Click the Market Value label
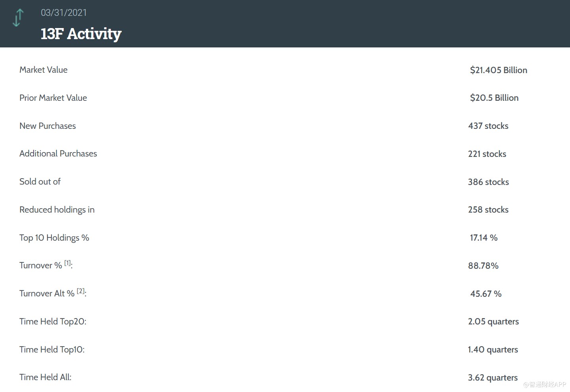Viewport: 570px width, 392px height. point(44,70)
